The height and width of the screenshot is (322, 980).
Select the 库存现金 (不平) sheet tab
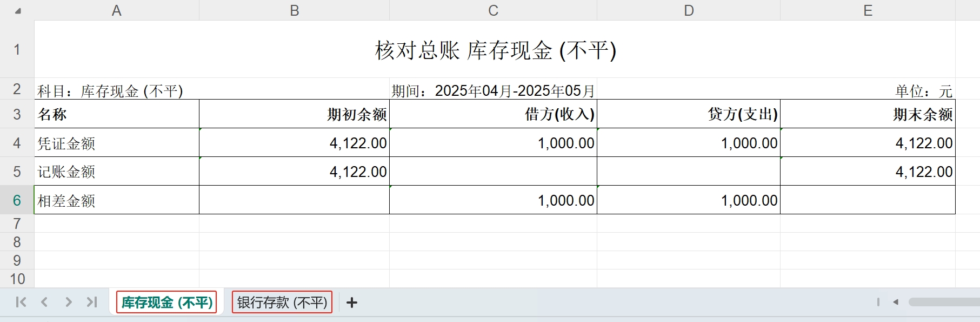pyautogui.click(x=166, y=302)
